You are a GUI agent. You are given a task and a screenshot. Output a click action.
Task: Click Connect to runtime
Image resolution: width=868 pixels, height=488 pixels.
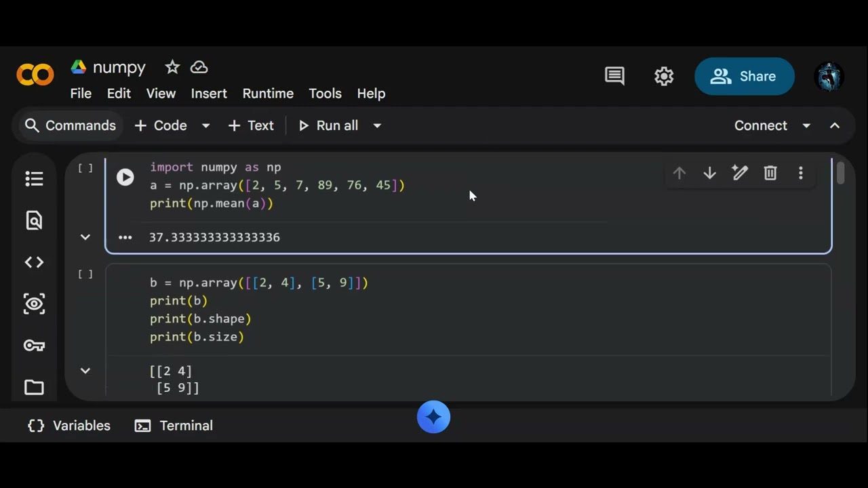click(761, 125)
